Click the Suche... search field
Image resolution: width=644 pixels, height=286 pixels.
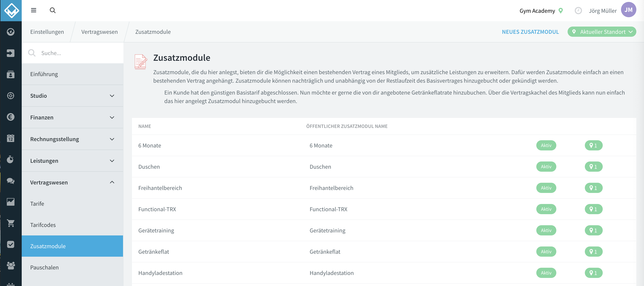coord(73,53)
